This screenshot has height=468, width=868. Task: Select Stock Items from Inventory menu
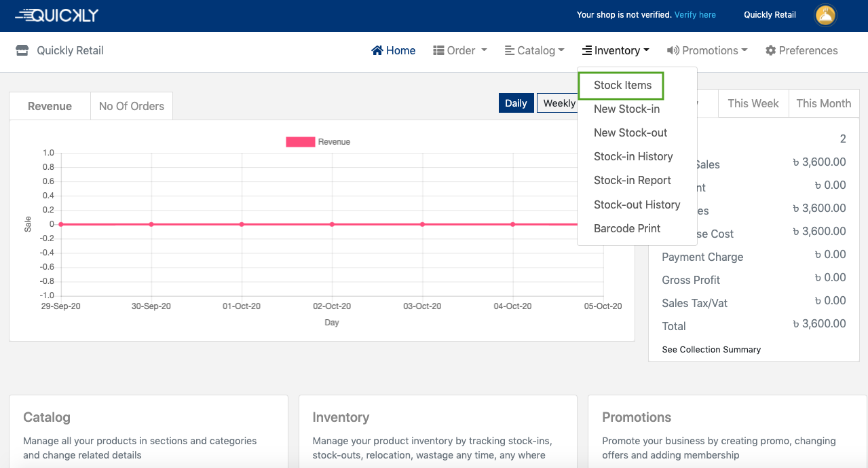point(622,86)
